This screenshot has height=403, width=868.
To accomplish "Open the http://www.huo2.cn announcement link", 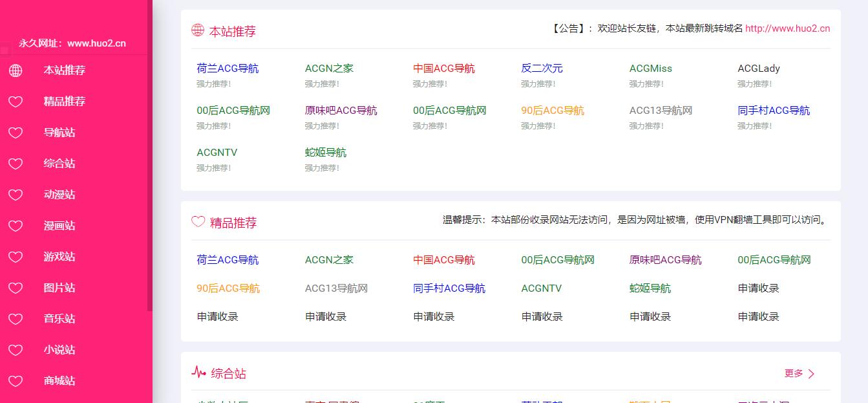I will click(x=787, y=28).
